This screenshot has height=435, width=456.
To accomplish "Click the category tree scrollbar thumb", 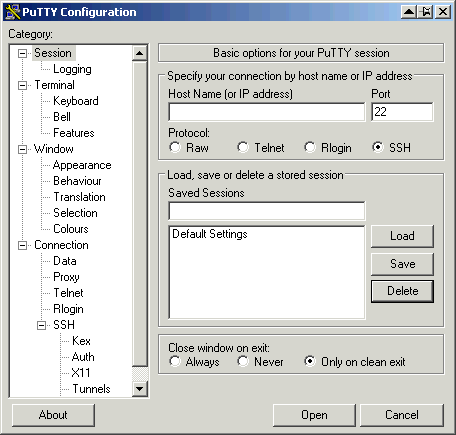I will (140, 213).
